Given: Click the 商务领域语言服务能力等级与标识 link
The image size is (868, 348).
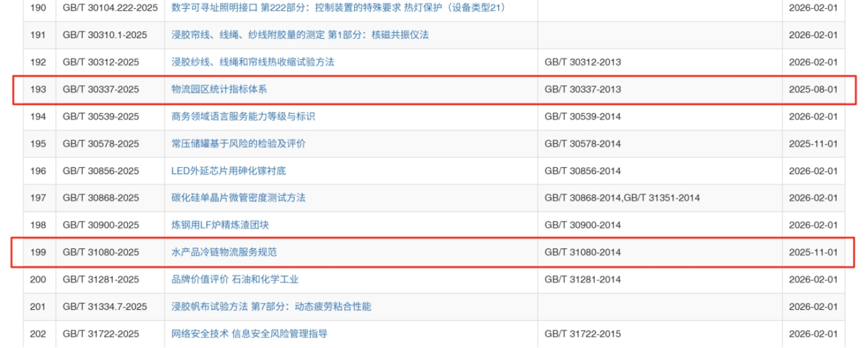Looking at the screenshot, I should click(243, 116).
